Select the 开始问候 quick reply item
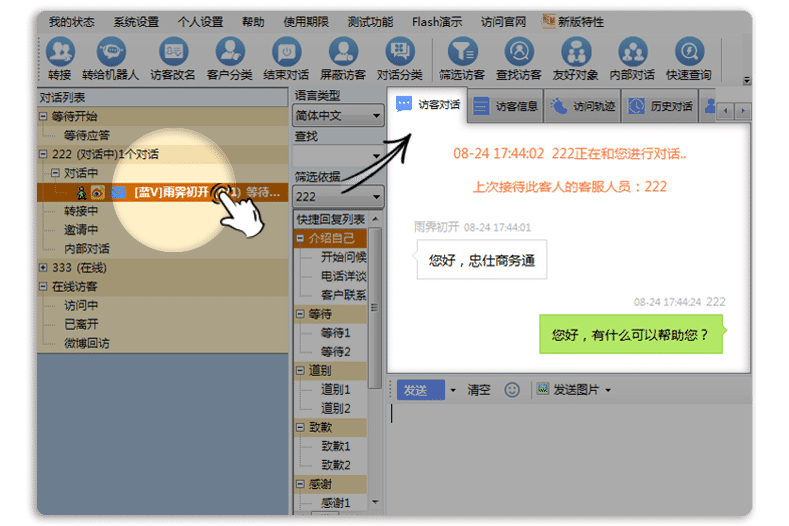The height and width of the screenshot is (526, 789). click(x=343, y=257)
